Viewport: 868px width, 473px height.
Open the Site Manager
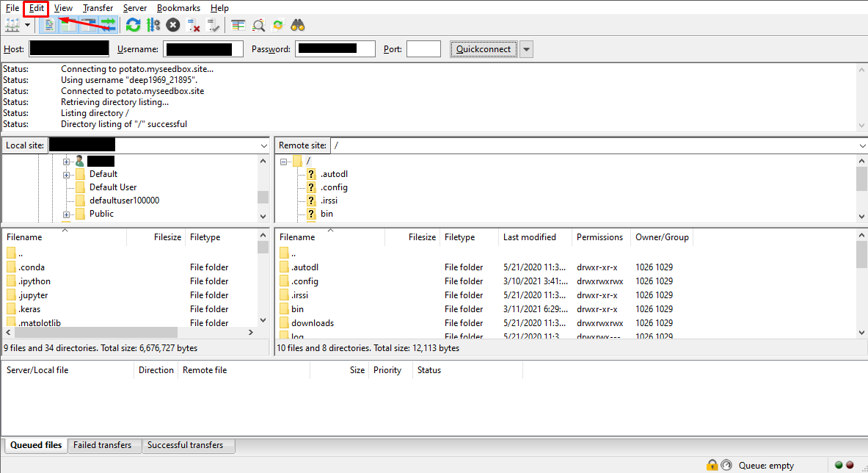point(10,24)
